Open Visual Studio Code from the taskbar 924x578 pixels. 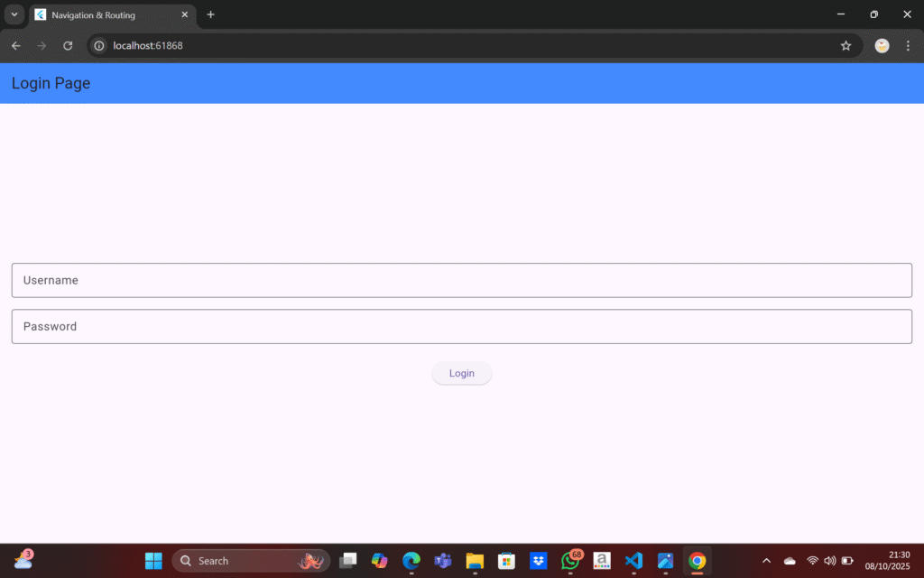[x=633, y=561]
